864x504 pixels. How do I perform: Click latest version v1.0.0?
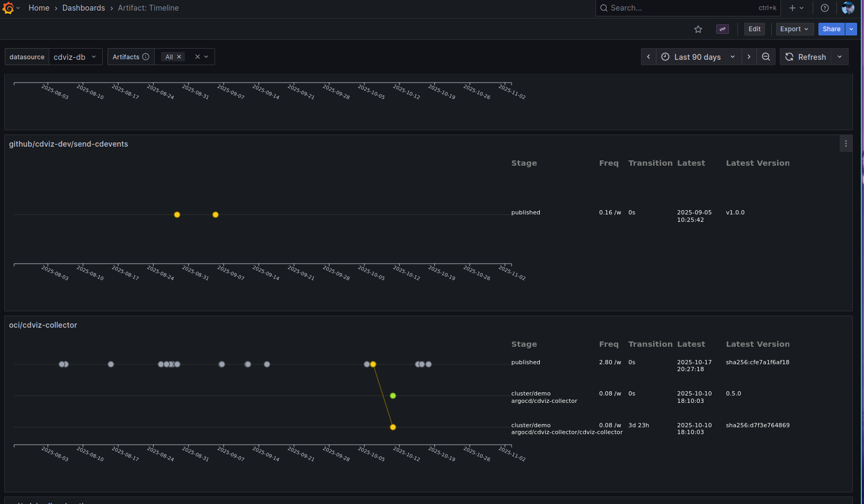[x=735, y=212]
